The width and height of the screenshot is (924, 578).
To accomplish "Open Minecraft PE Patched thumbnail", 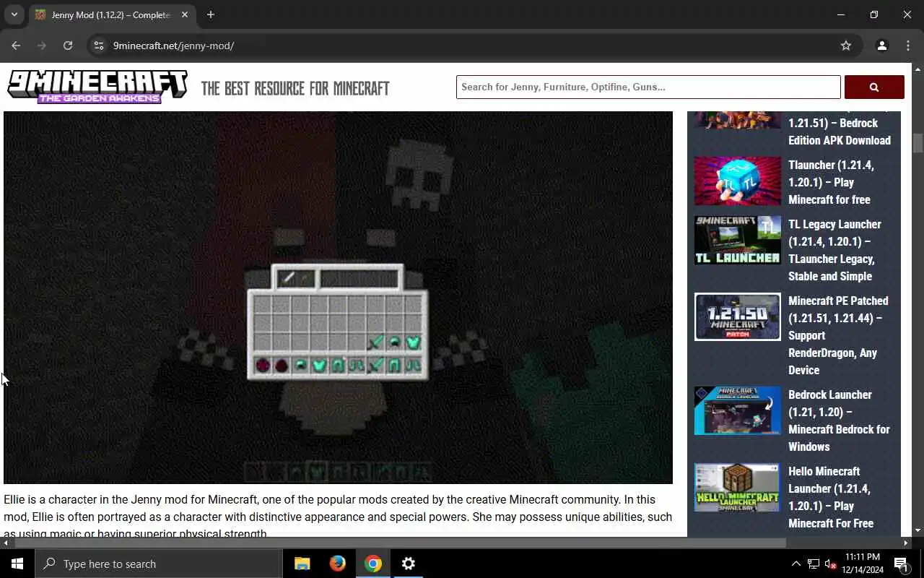I will pyautogui.click(x=737, y=316).
